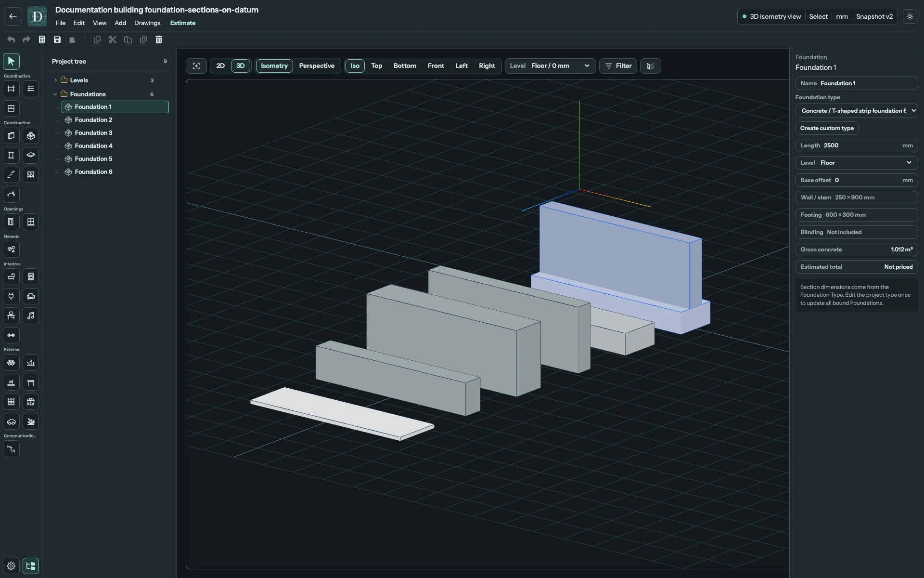The height and width of the screenshot is (578, 924).
Task: Cut selection using scissors icon
Action: click(113, 39)
